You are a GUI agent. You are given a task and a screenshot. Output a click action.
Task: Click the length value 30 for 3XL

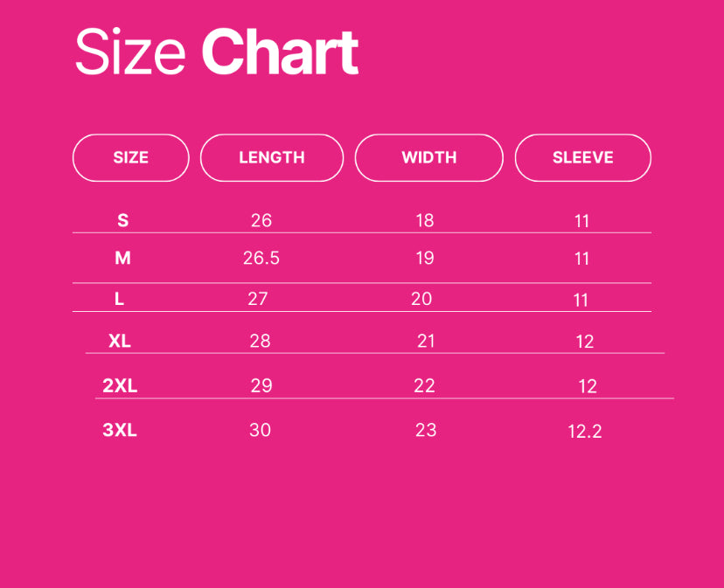[x=260, y=430]
